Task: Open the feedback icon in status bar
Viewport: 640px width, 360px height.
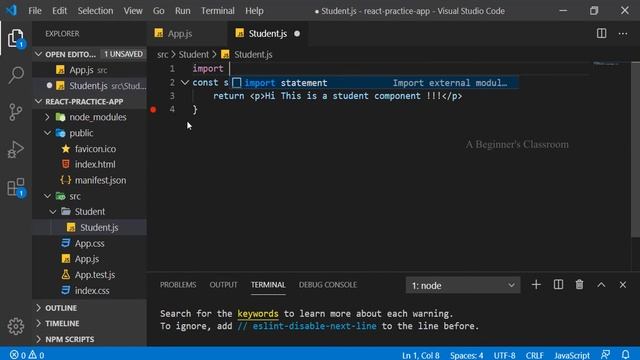Action: (606, 355)
